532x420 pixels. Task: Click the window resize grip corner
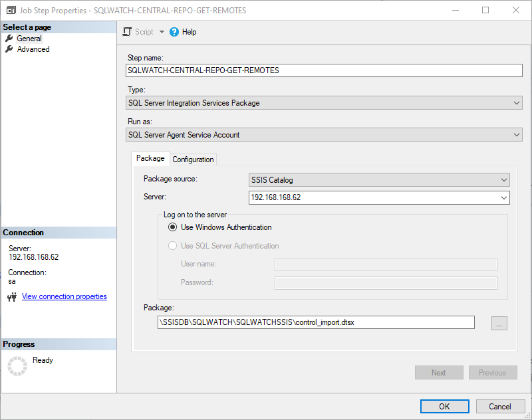tap(527, 415)
